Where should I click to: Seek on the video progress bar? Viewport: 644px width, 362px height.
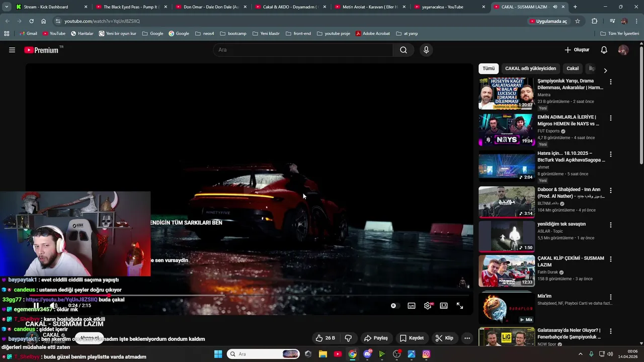click(x=250, y=295)
